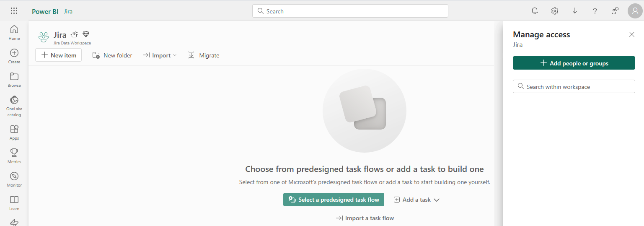The width and height of the screenshot is (644, 226).
Task: Click Add people or groups button
Action: (x=574, y=63)
